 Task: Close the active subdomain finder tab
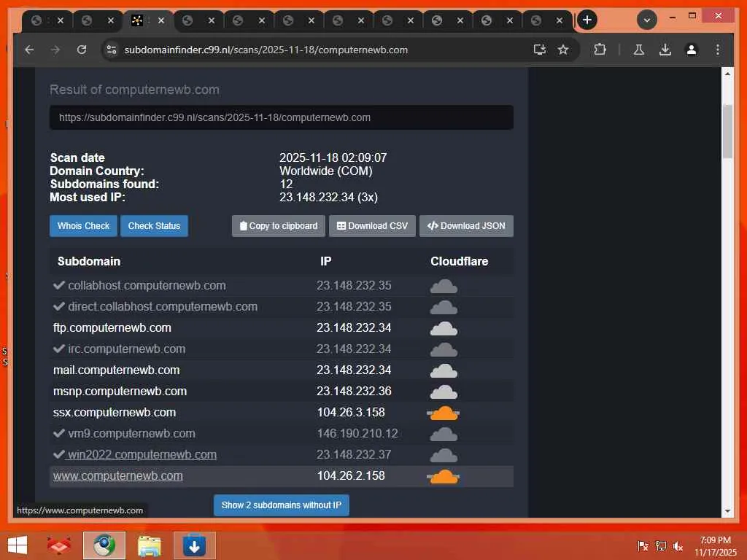pos(161,20)
